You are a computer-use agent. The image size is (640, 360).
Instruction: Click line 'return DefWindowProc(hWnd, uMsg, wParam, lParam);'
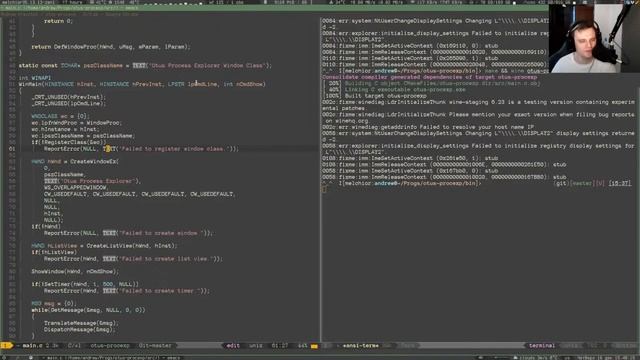click(x=111, y=47)
